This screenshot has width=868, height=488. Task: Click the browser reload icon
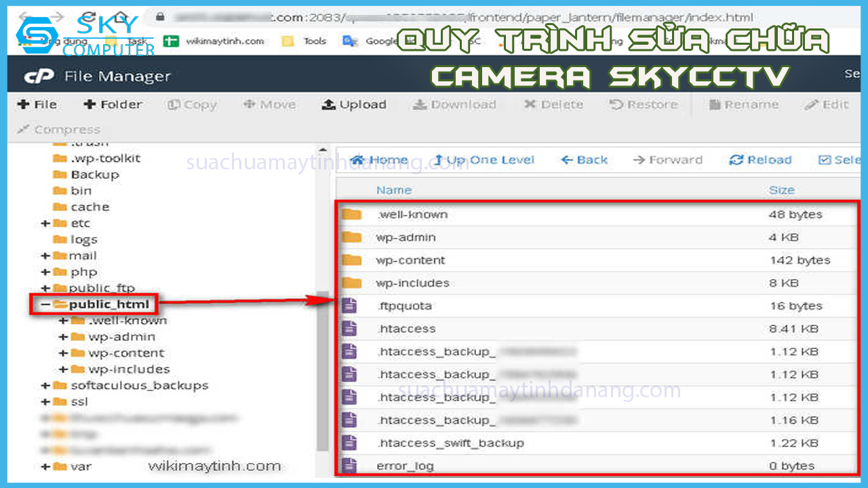coord(87,18)
